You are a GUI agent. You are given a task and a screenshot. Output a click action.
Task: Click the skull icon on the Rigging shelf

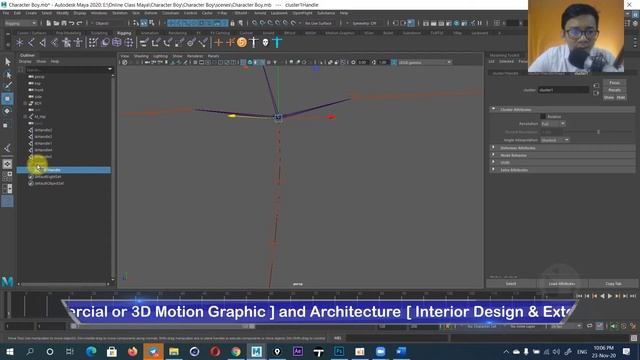click(x=265, y=42)
